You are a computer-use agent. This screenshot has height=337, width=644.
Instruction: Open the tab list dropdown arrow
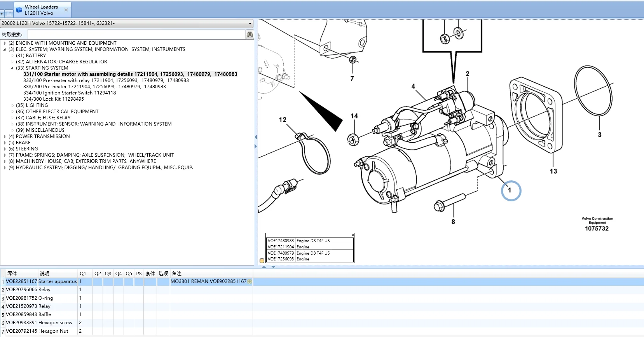coord(2,14)
